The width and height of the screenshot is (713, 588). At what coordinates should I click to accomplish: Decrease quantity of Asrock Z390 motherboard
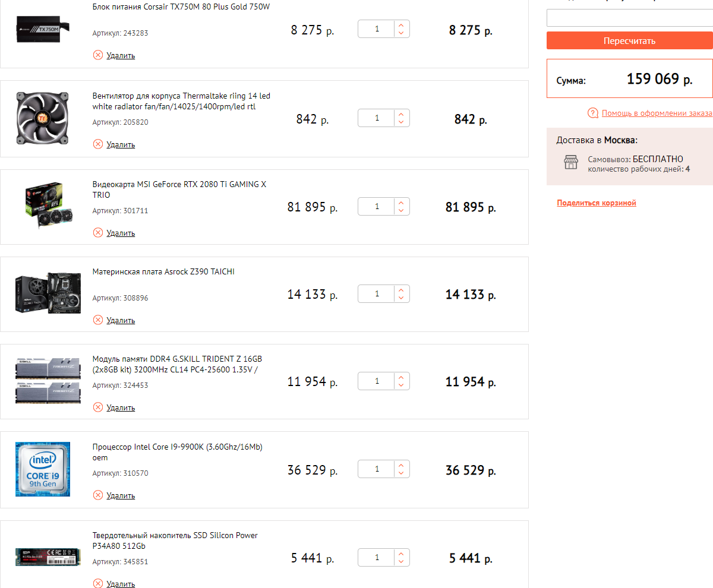tap(401, 298)
